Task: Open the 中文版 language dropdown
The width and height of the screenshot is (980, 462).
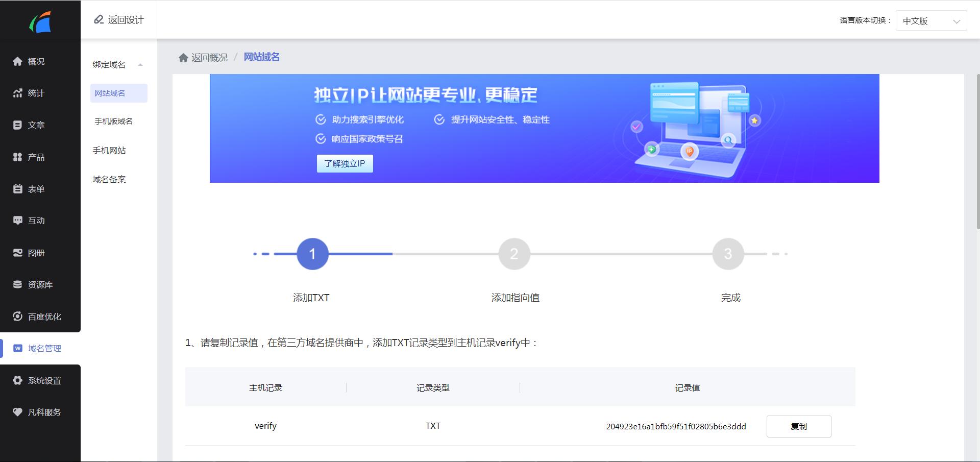Action: click(x=931, y=20)
